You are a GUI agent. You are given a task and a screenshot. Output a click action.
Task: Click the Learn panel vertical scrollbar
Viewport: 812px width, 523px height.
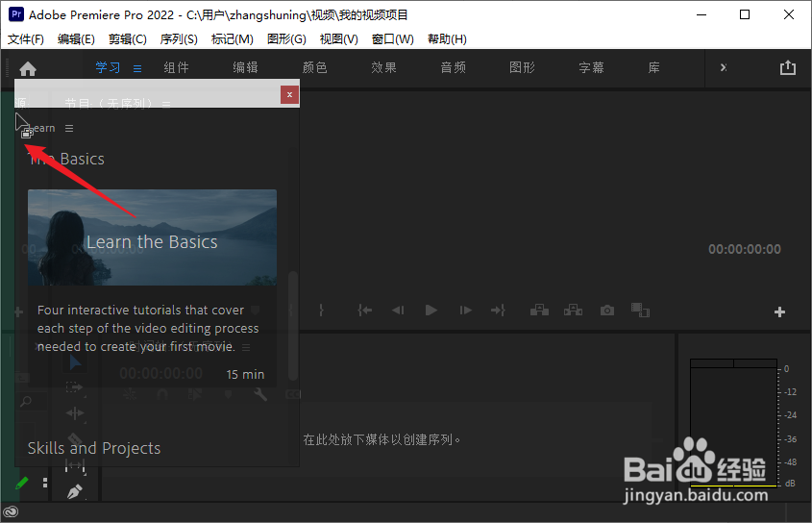(293, 326)
